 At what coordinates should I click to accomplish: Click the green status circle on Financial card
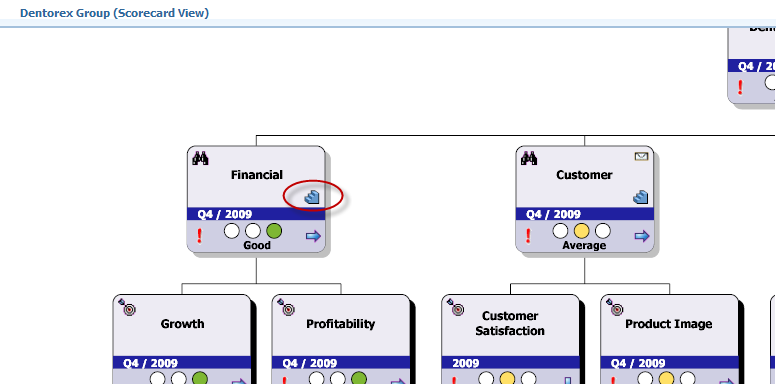pos(274,231)
